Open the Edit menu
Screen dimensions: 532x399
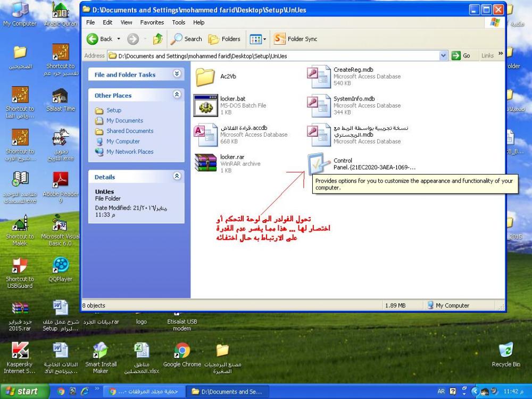(x=107, y=22)
